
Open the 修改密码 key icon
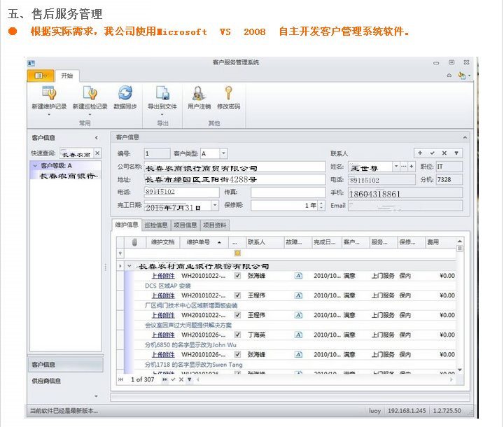coord(228,94)
